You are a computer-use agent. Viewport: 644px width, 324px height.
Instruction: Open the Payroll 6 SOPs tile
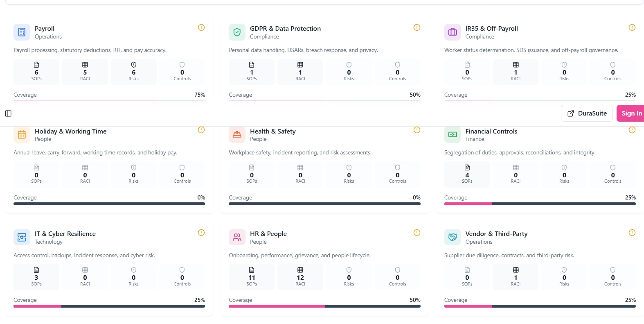coord(36,72)
